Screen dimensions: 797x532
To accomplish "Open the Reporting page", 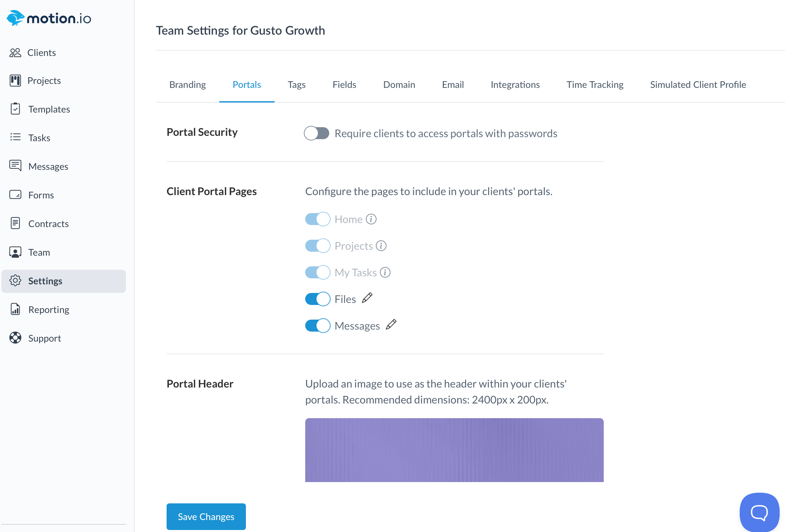I will (49, 309).
